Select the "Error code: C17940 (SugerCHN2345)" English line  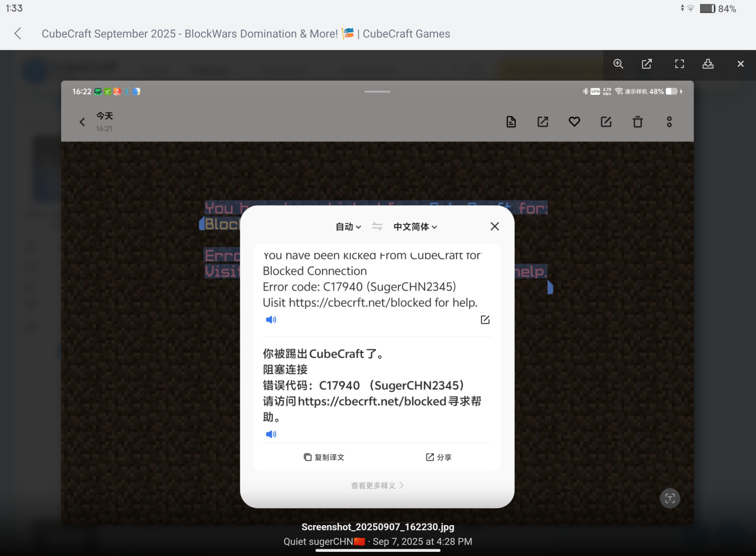coord(359,287)
